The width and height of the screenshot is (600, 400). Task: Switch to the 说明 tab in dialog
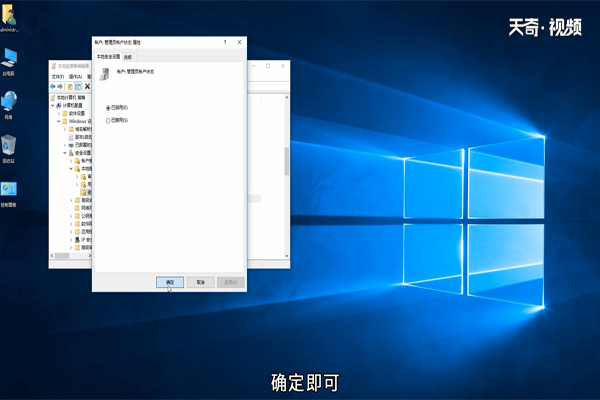point(128,57)
